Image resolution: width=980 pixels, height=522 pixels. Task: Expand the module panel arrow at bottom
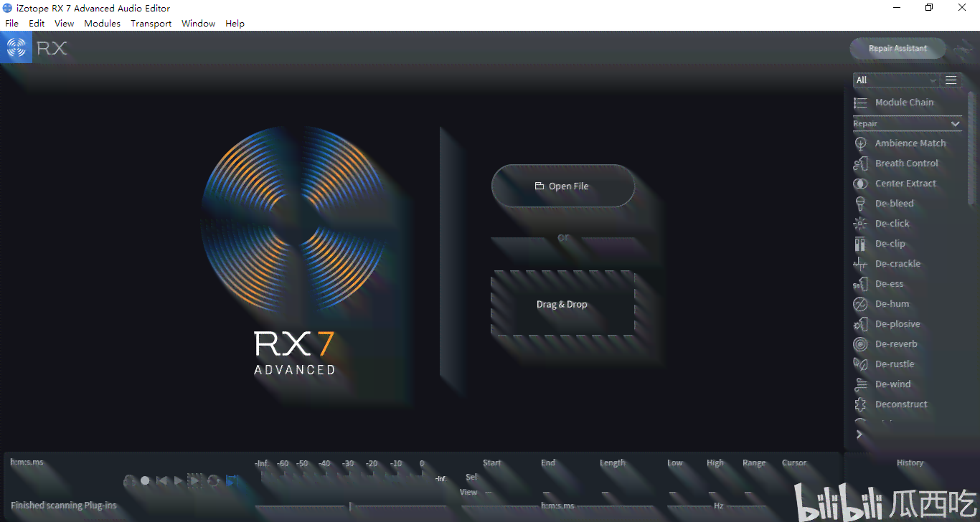(x=859, y=435)
